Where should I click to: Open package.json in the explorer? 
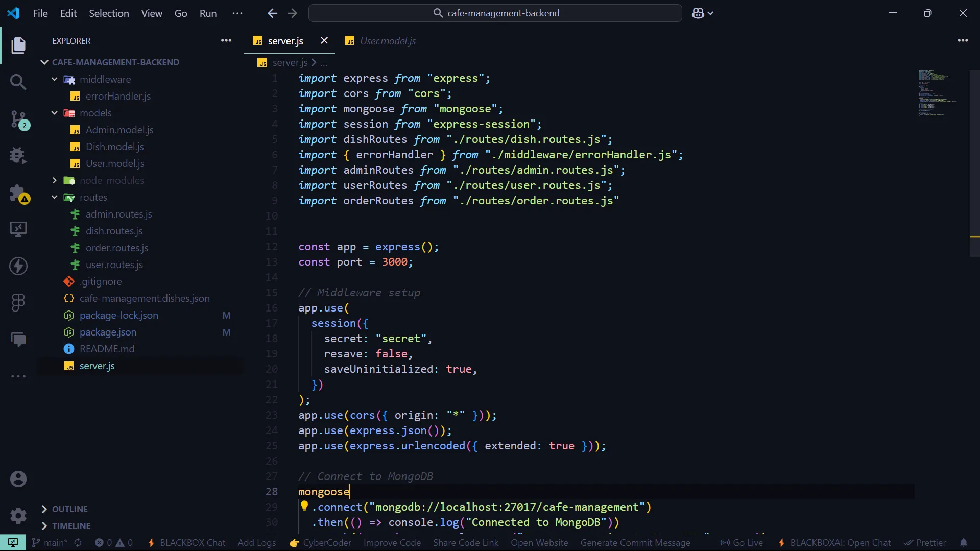point(108,332)
